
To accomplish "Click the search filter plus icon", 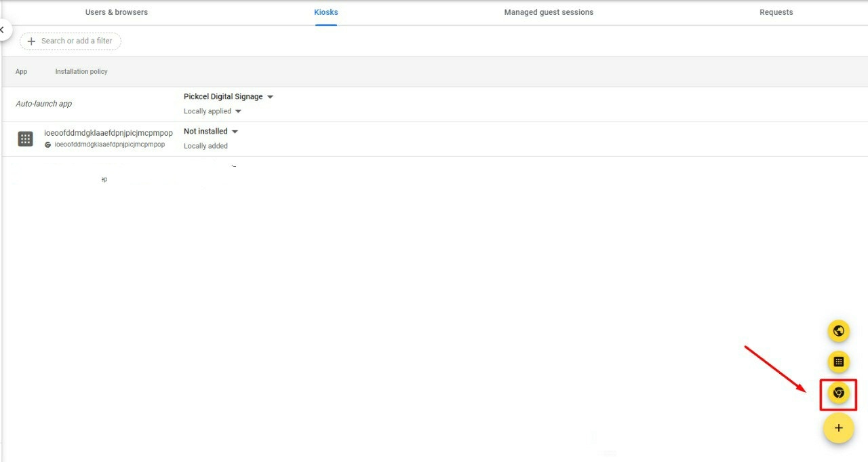I will 32,41.
